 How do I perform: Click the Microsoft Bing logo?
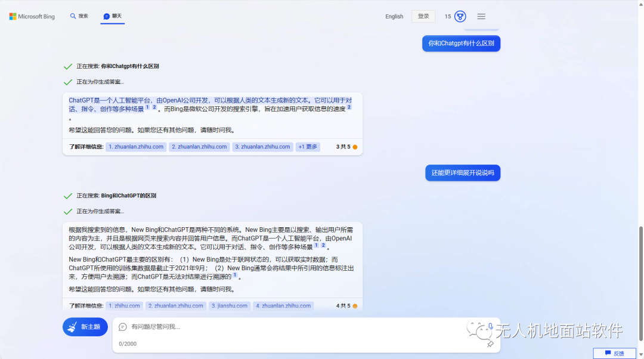pos(32,17)
